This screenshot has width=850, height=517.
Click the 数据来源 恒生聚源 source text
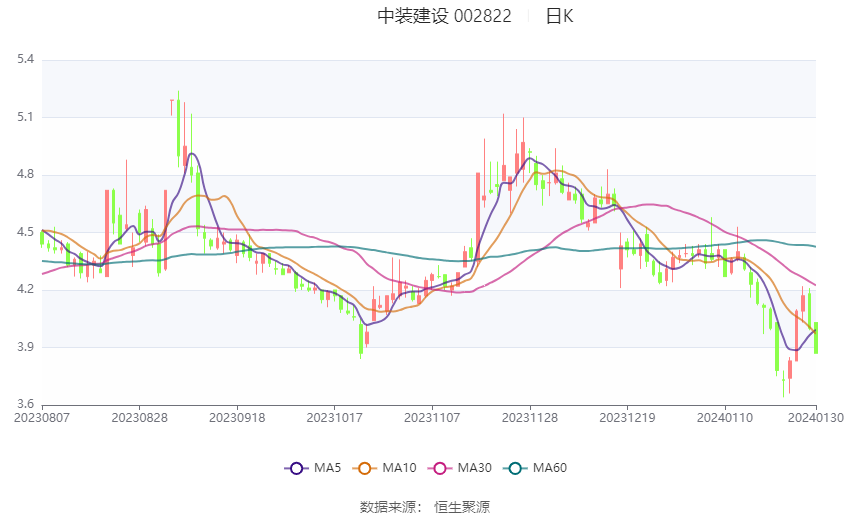click(x=425, y=507)
